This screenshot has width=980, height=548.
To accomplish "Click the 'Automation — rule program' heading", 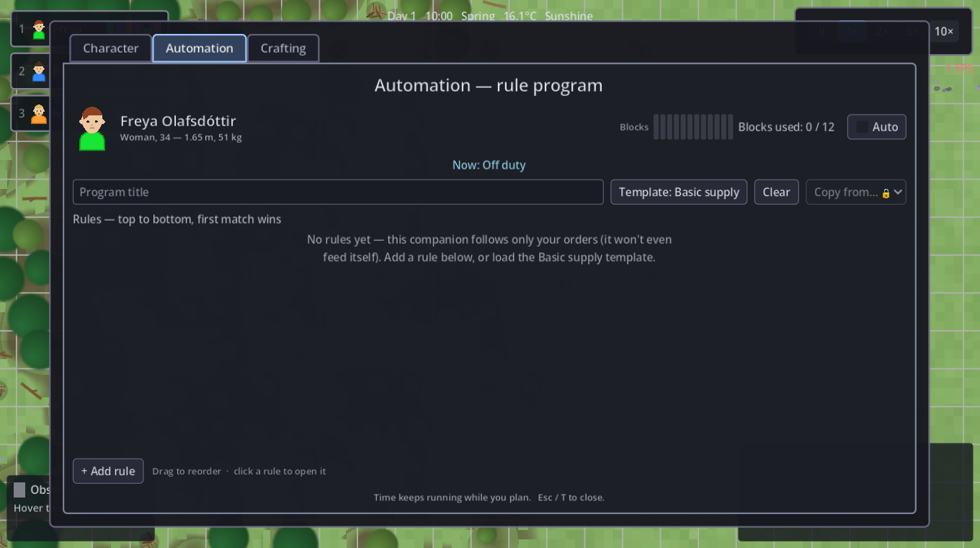I will point(489,85).
